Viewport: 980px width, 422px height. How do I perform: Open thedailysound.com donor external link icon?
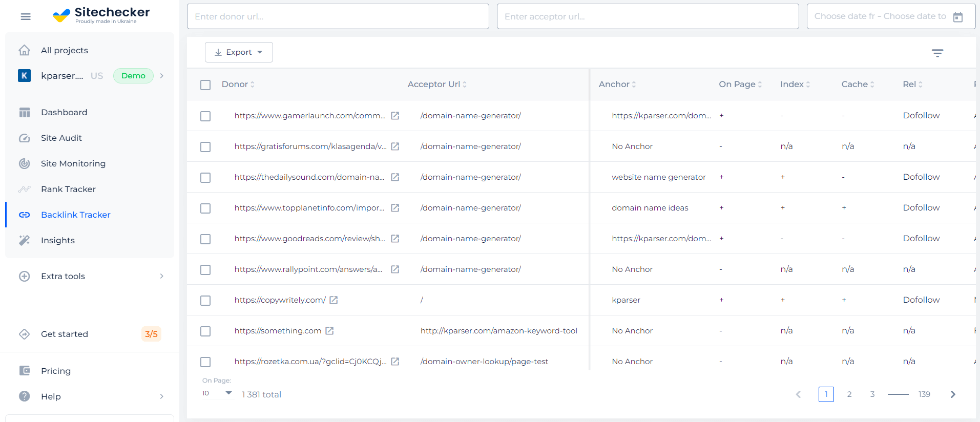[395, 177]
